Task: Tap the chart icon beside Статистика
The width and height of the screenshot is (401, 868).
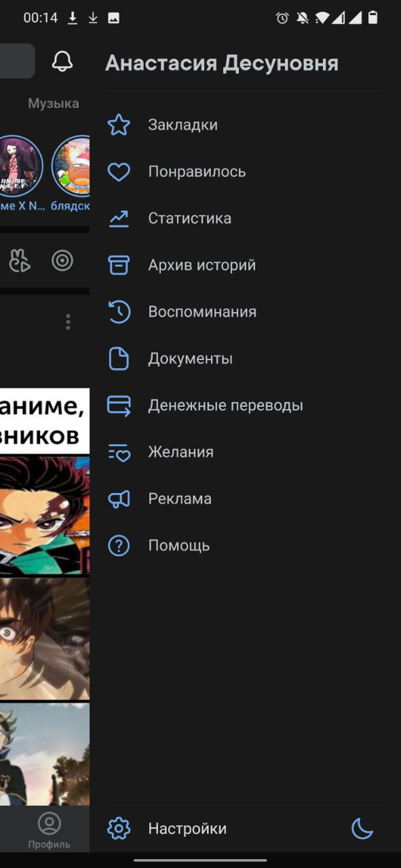Action: tap(119, 218)
